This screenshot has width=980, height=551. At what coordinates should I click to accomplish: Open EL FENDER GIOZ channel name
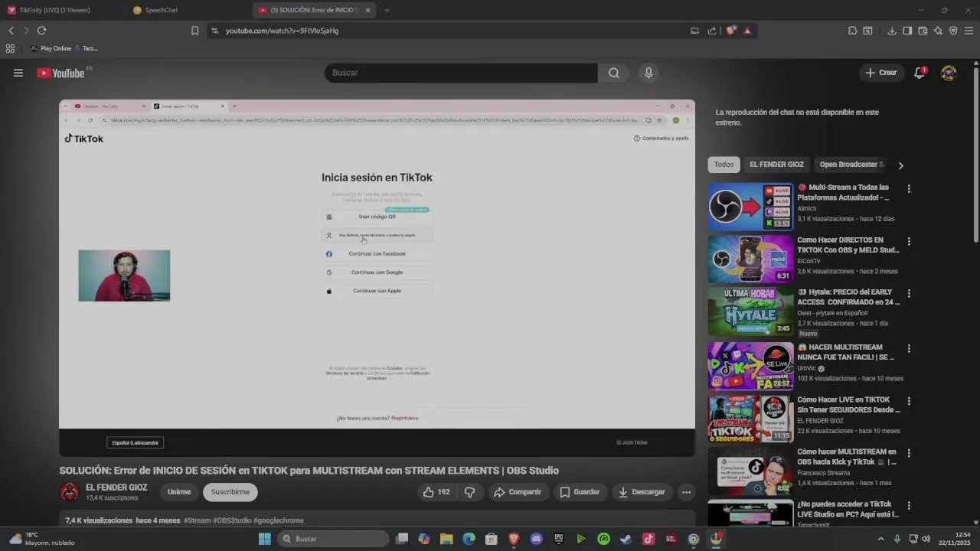click(116, 487)
